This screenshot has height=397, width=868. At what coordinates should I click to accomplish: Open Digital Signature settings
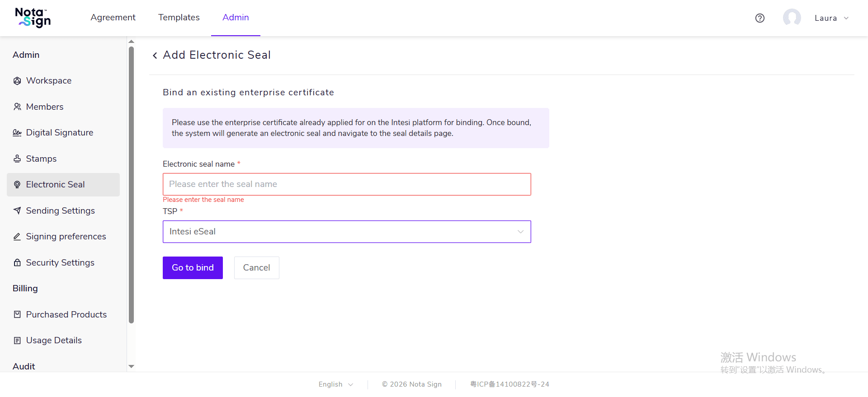coord(63,133)
